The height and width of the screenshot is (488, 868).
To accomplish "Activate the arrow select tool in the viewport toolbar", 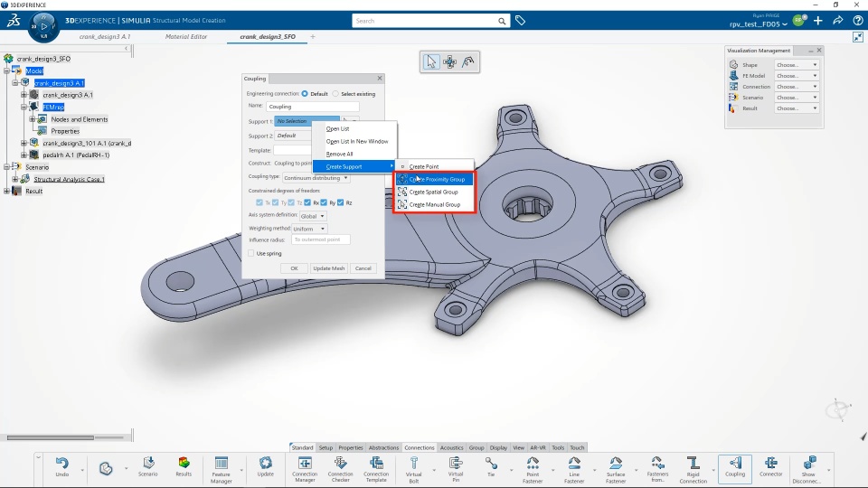I will [431, 61].
